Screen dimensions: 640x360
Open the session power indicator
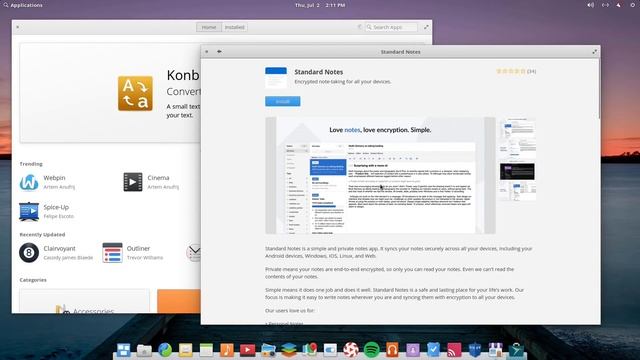[632, 5]
